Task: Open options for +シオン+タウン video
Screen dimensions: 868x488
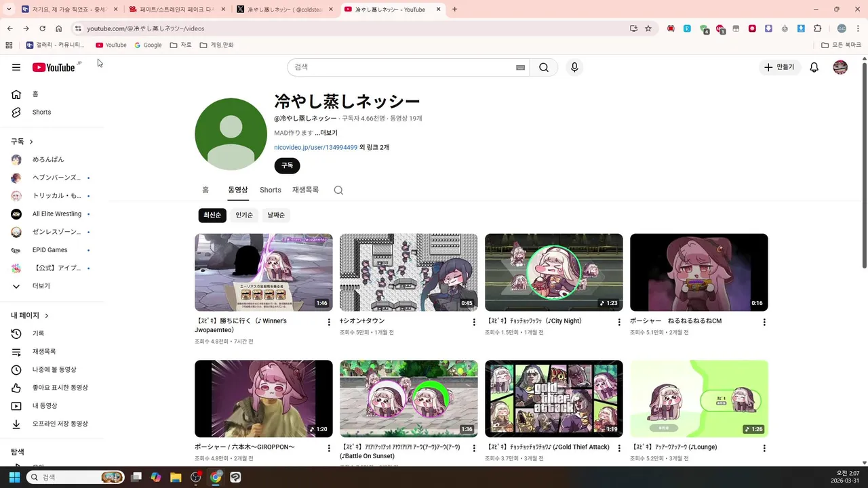Action: (x=474, y=322)
